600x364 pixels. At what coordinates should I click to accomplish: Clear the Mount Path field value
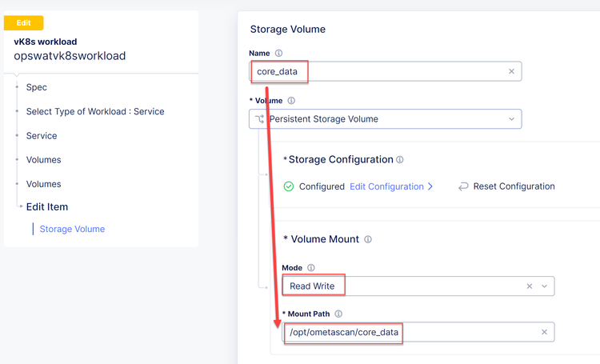[544, 332]
